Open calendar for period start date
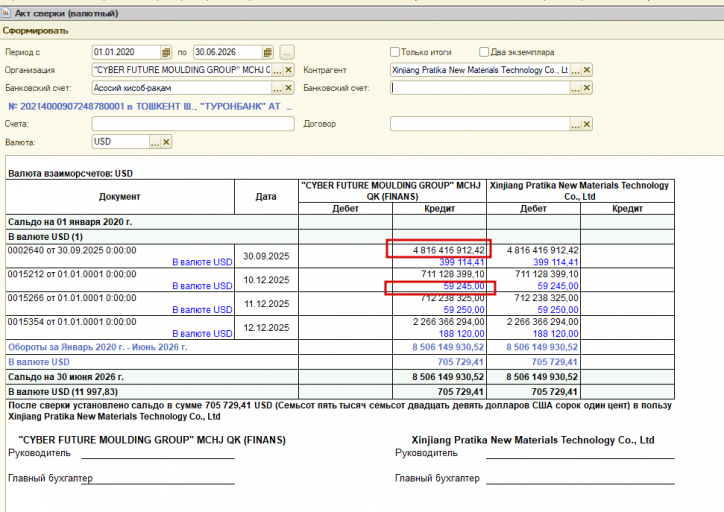 pyautogui.click(x=166, y=52)
